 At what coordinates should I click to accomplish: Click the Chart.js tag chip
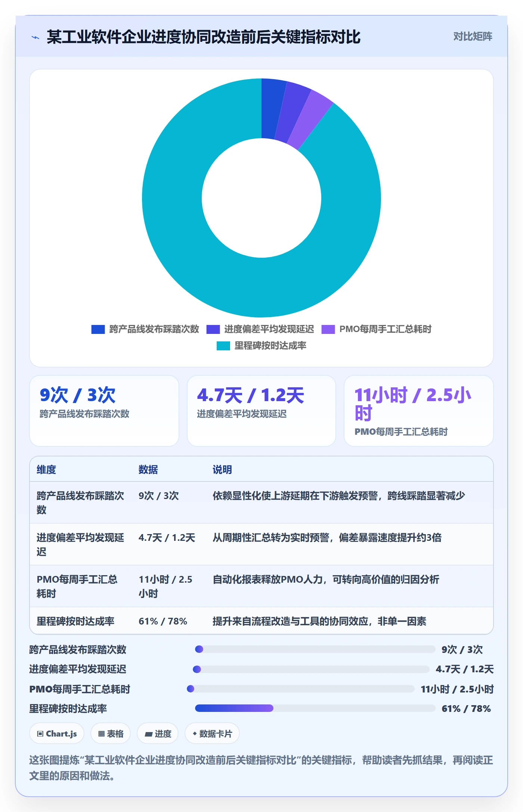57,734
